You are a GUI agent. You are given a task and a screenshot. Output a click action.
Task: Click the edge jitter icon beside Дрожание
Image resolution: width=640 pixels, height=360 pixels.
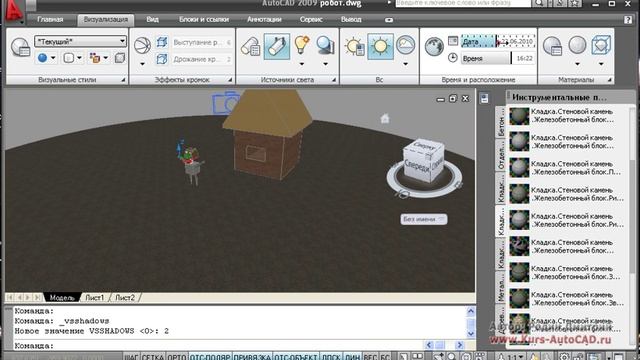point(162,59)
